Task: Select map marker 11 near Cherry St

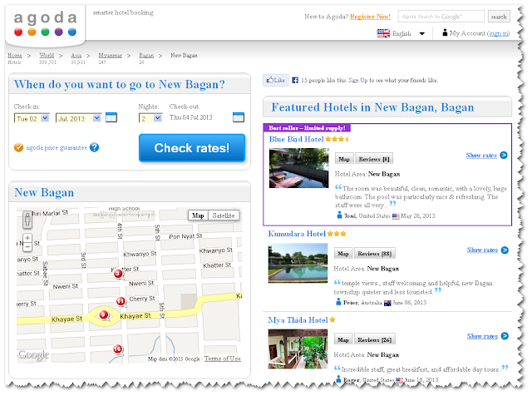Action: point(121,301)
